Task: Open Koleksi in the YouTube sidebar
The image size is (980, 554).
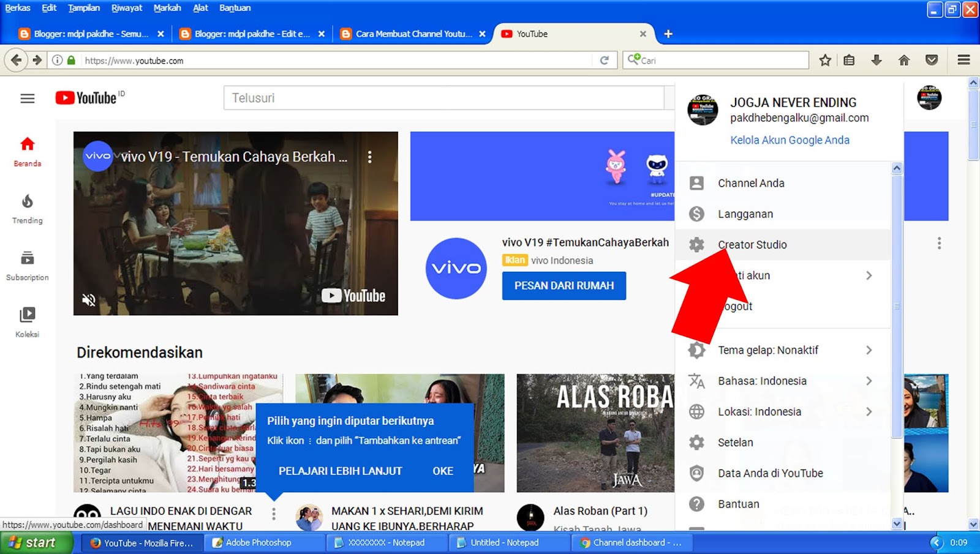Action: click(28, 323)
